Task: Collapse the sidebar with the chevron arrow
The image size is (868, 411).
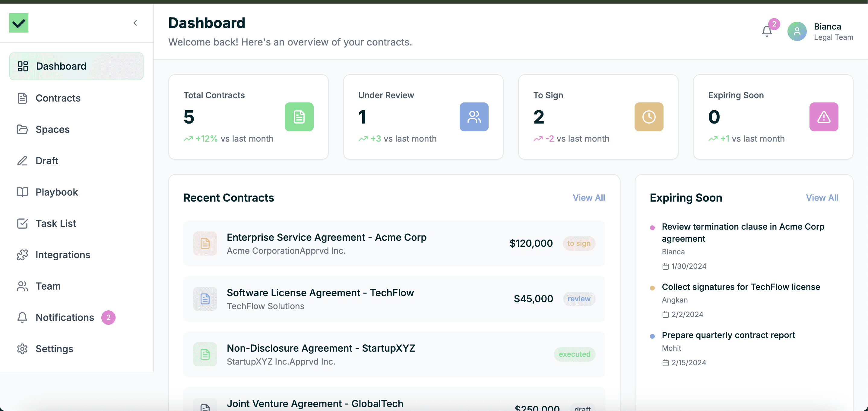Action: click(x=135, y=23)
